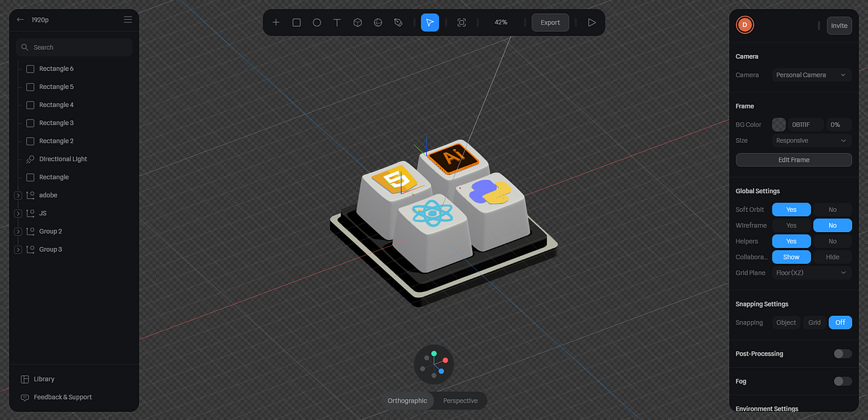Image resolution: width=868 pixels, height=420 pixels.
Task: Click the add object plus icon
Action: click(276, 22)
